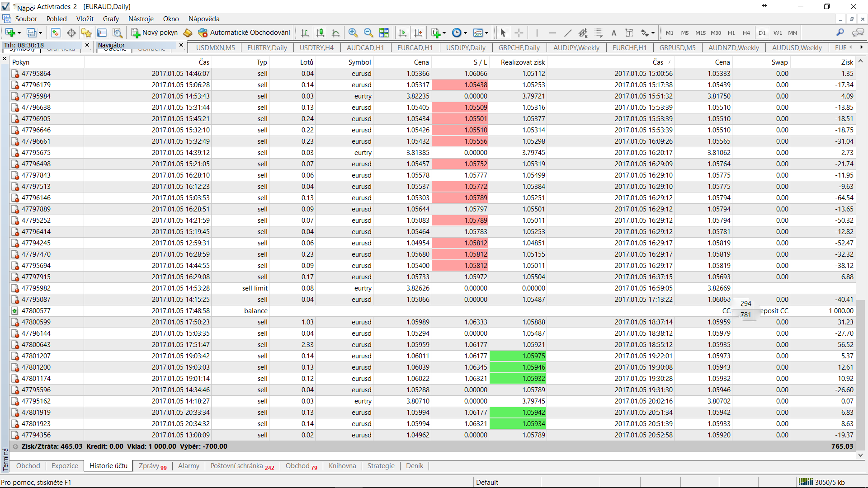Click the Zoom Out magnifier icon

368,33
